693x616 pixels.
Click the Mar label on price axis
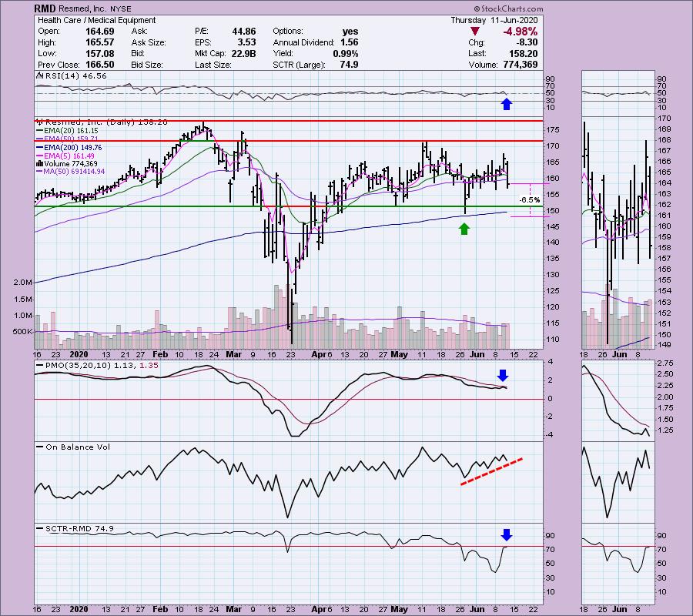pyautogui.click(x=233, y=354)
